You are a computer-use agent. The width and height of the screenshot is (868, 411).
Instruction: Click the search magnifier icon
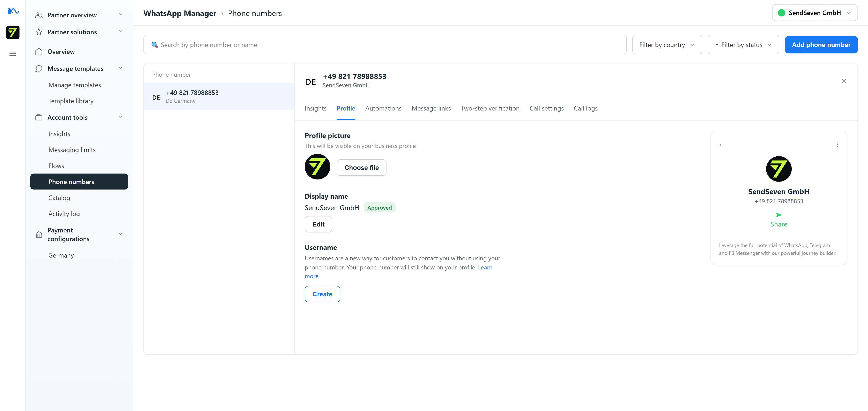tap(154, 45)
